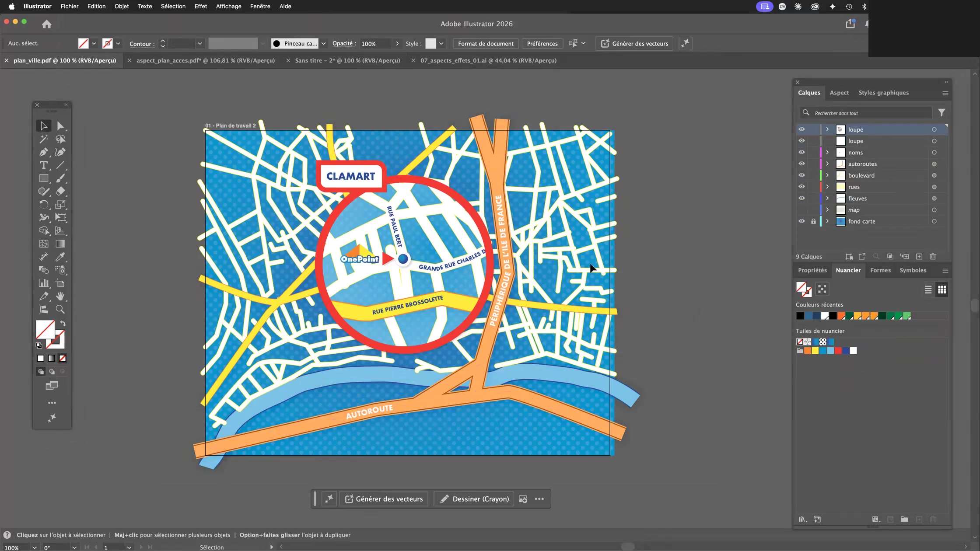This screenshot has height=551, width=980.
Task: Click Générer des vecteurs in top bar
Action: click(634, 44)
